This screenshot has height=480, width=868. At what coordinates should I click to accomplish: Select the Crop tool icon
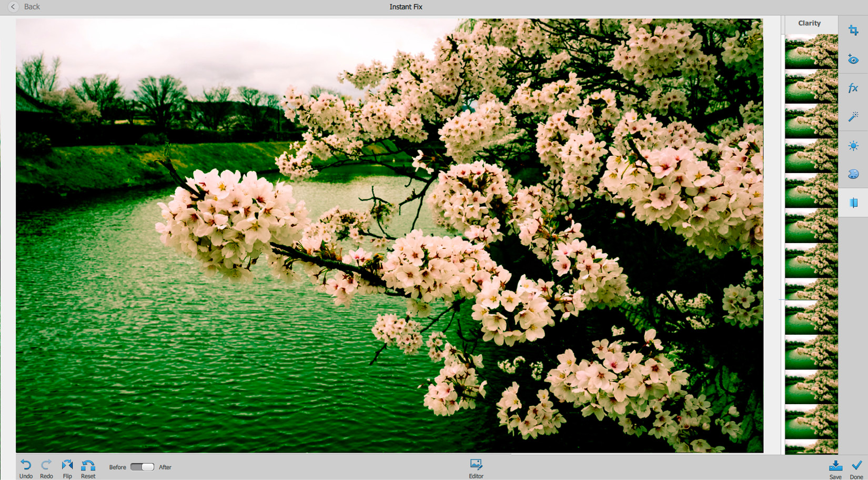pyautogui.click(x=853, y=31)
